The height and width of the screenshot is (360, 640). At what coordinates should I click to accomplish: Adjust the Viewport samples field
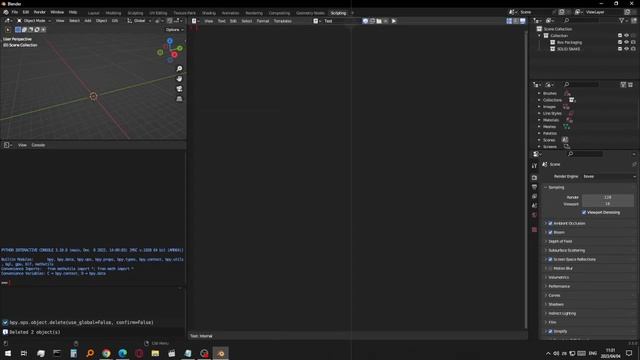click(x=608, y=204)
